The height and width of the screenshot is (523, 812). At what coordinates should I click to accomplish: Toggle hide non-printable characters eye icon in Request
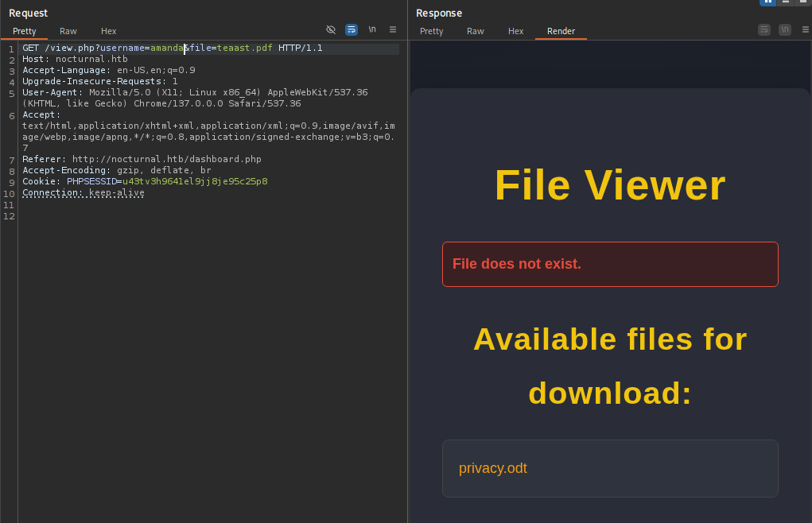pos(331,30)
